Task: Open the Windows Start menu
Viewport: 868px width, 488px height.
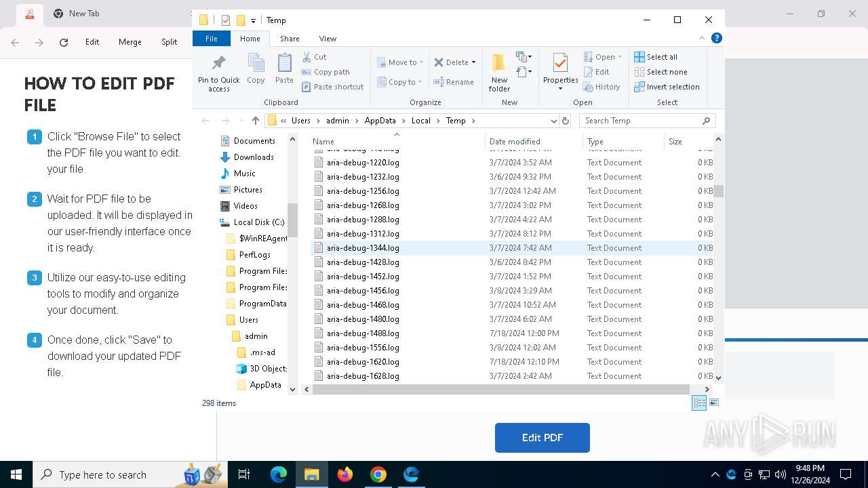Action: coord(16,474)
